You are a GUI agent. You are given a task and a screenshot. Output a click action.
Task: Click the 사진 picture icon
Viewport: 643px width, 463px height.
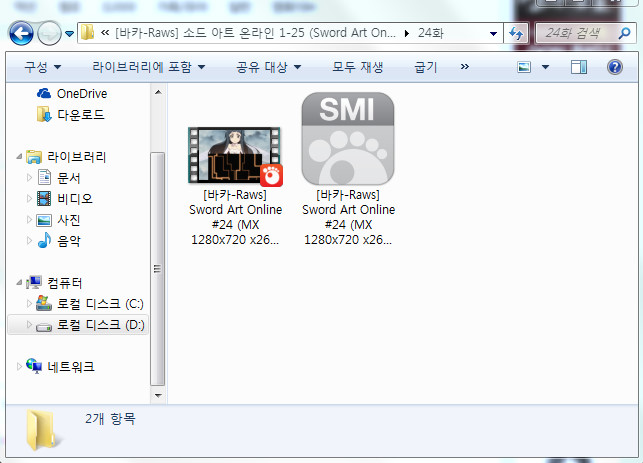[x=44, y=220]
